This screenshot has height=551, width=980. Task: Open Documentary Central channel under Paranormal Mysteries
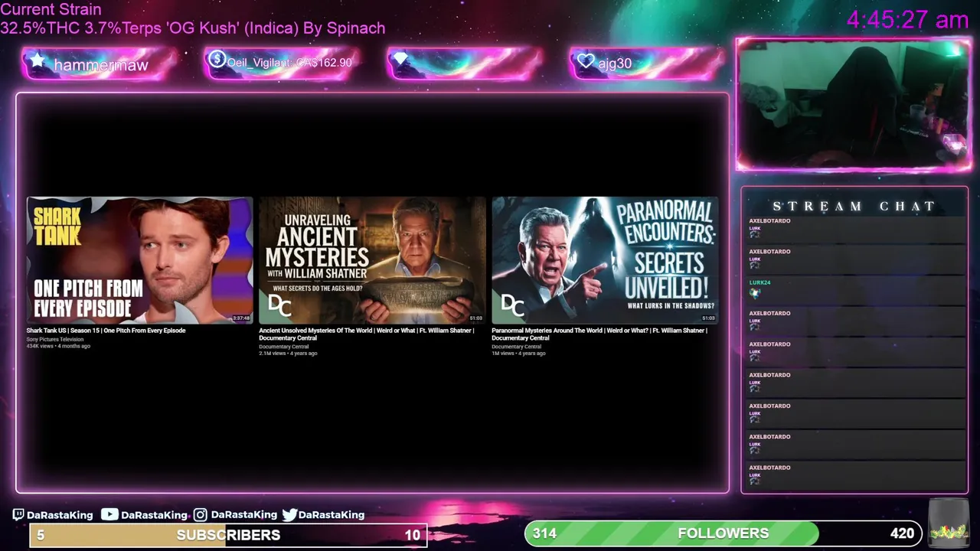[516, 347]
